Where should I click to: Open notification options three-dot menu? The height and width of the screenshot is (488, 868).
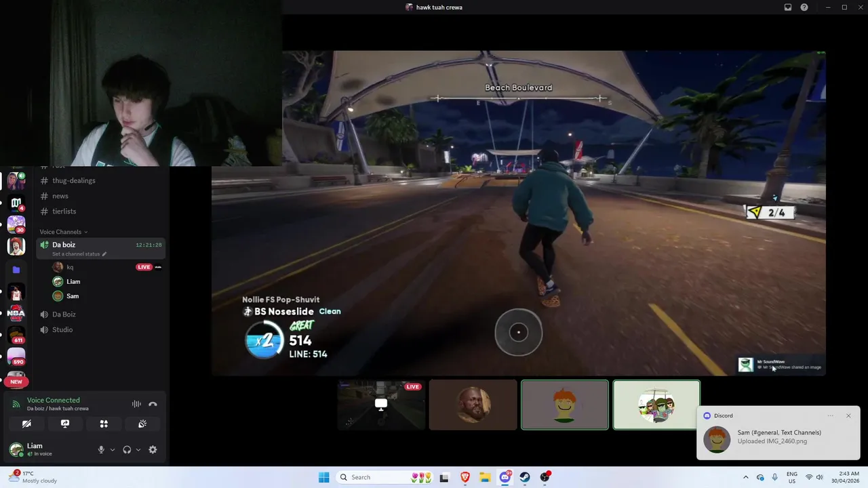[831, 415]
